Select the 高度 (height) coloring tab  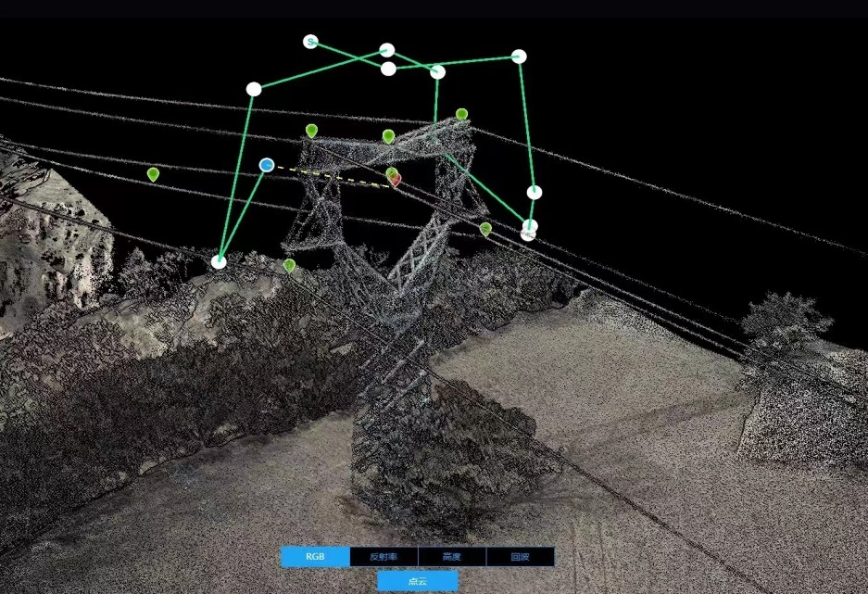coord(452,557)
